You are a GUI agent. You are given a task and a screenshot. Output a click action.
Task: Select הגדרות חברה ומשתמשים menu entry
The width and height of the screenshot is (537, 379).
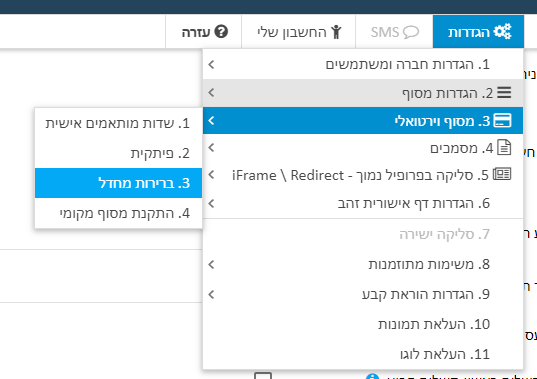click(363, 64)
